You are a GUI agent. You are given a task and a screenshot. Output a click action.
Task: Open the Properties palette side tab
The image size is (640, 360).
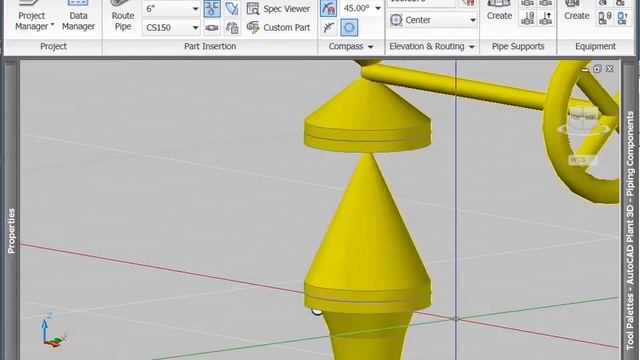(11, 231)
